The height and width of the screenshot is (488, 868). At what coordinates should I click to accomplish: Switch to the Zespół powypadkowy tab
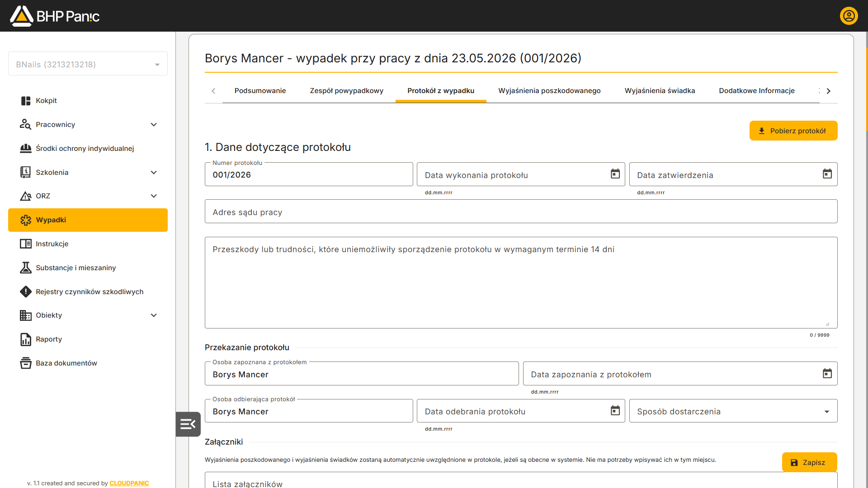[346, 91]
